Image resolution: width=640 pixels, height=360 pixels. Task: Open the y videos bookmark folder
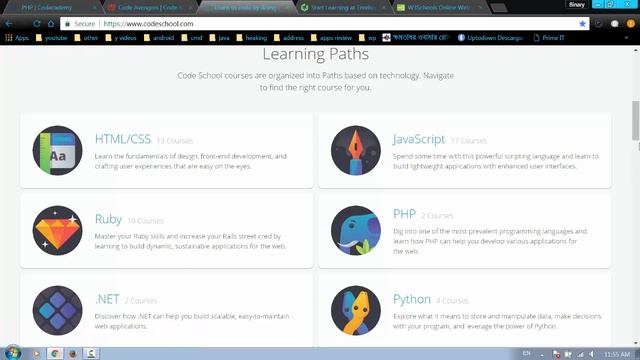coord(121,38)
